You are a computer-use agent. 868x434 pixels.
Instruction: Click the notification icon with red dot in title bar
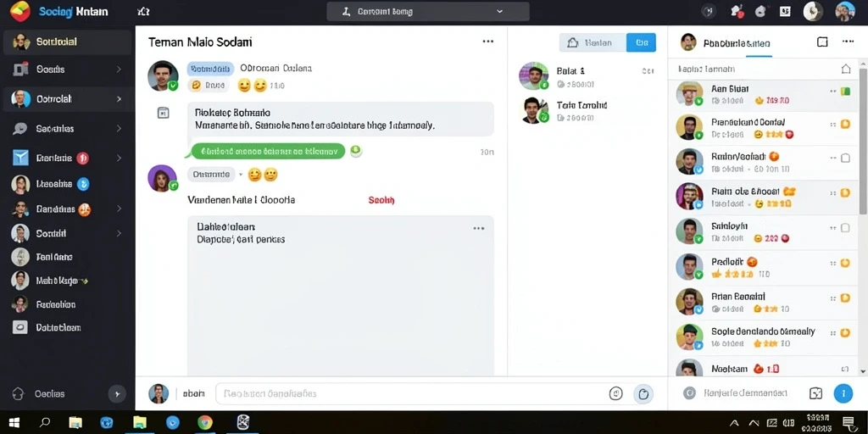point(737,11)
